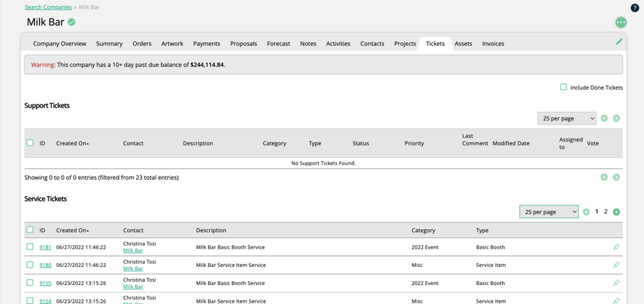Click the Milk Bar verified checkmark badge

coord(72,22)
